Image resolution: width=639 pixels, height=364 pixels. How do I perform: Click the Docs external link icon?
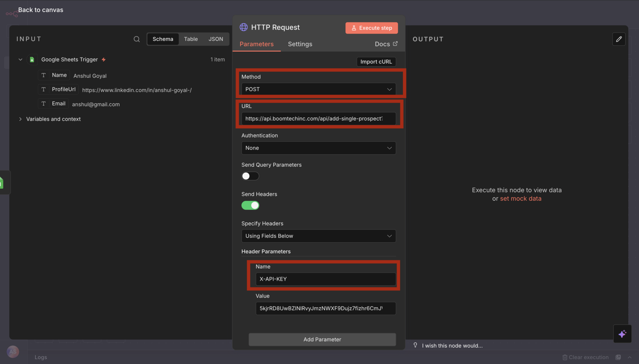point(395,44)
